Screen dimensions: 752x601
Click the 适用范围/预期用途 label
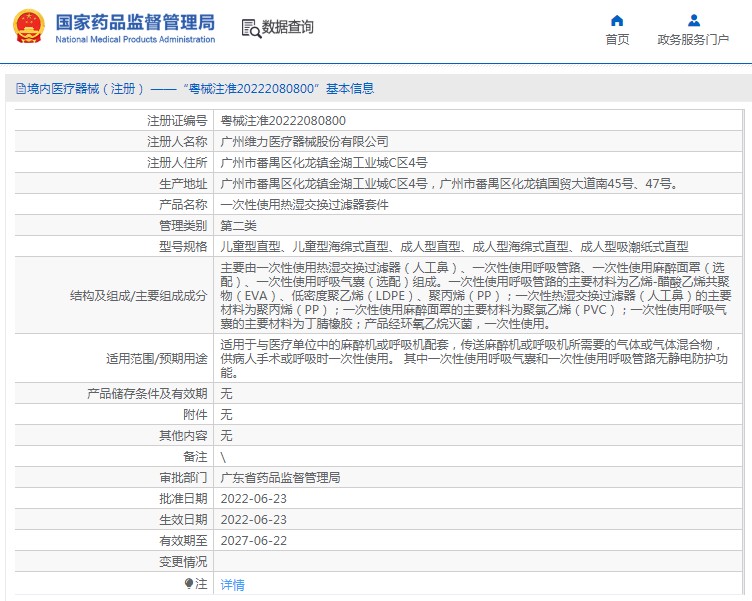[x=157, y=359]
